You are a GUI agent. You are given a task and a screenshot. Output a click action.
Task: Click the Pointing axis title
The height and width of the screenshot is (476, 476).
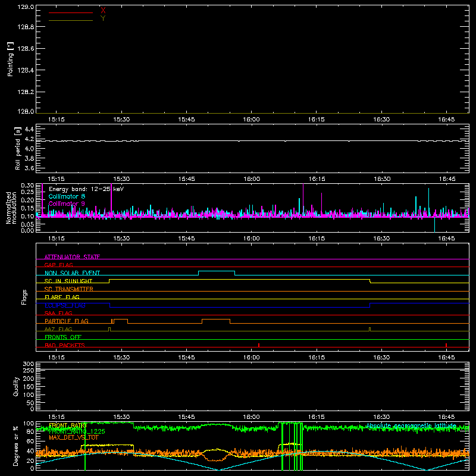click(x=11, y=59)
